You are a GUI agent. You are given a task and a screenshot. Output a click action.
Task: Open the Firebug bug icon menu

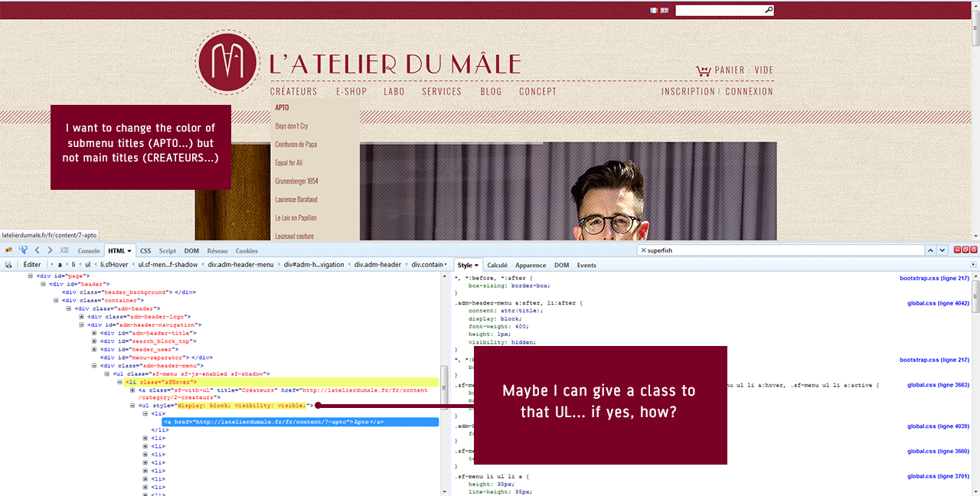point(8,250)
